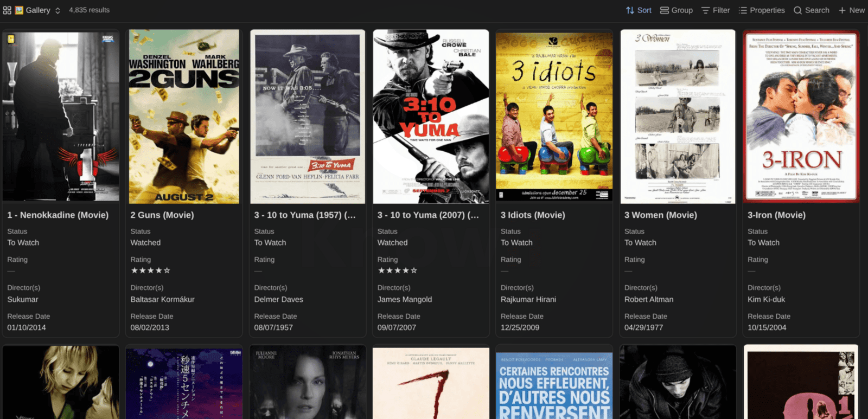Open the 3:10 to Yuma 2007 poster
The image size is (868, 419).
point(431,117)
